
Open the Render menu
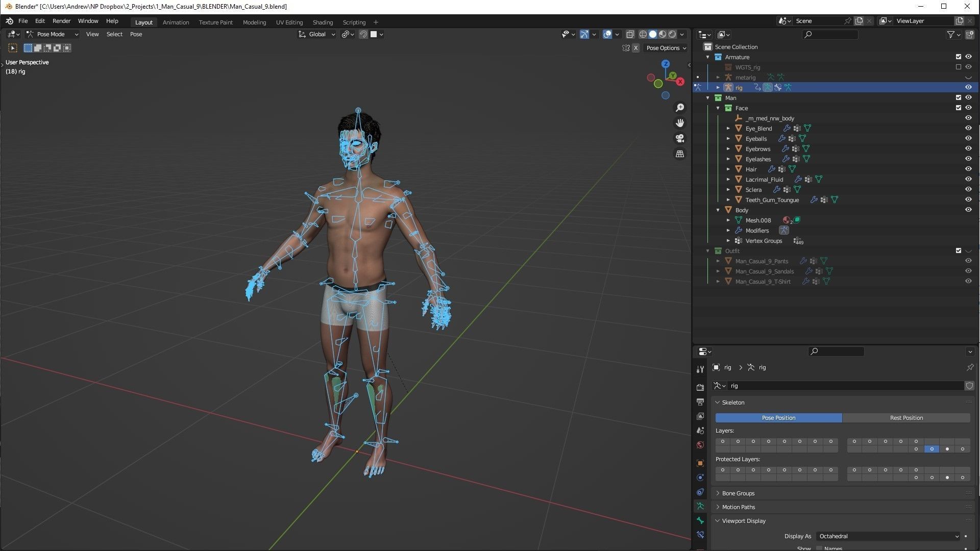coord(61,21)
